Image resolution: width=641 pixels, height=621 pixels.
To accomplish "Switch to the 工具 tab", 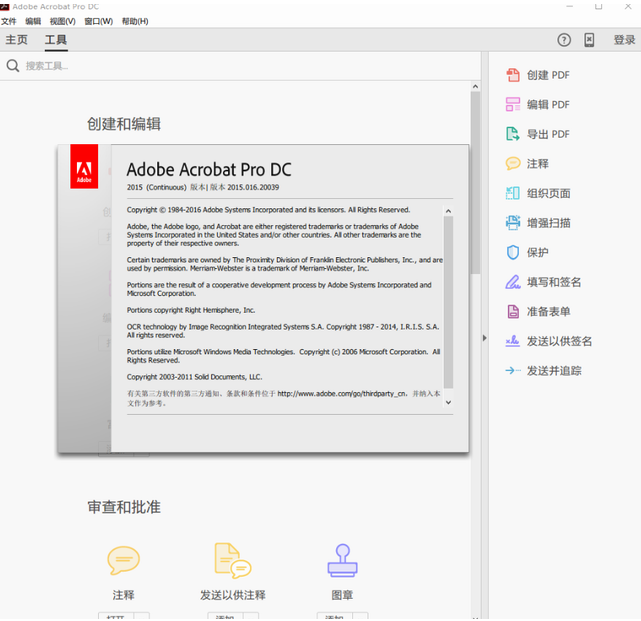I will click(56, 40).
